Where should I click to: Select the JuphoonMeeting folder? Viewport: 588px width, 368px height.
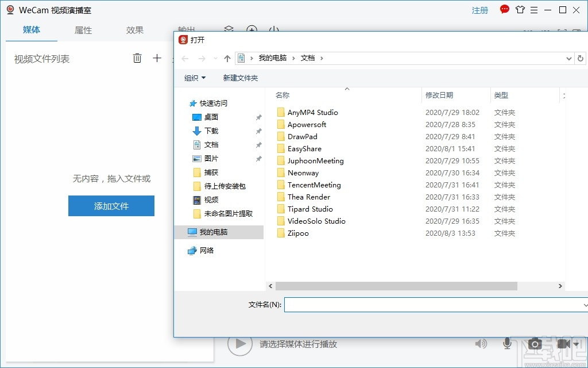(315, 161)
